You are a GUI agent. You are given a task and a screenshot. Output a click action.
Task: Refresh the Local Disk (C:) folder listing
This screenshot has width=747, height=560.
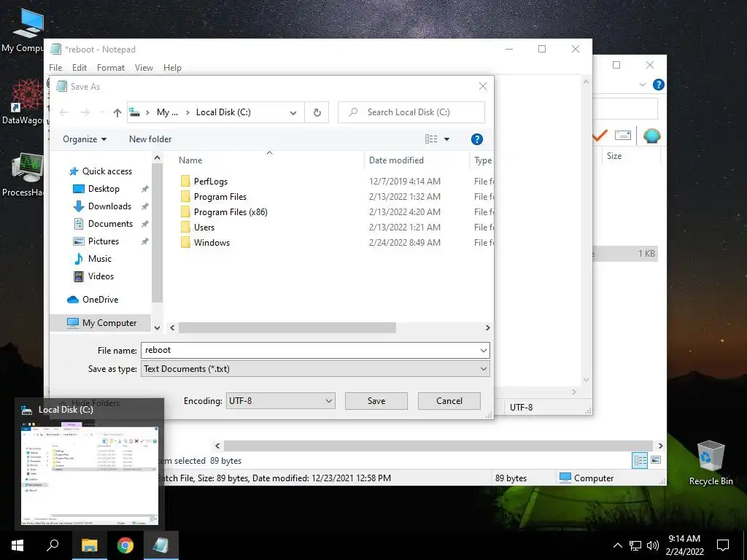(317, 112)
